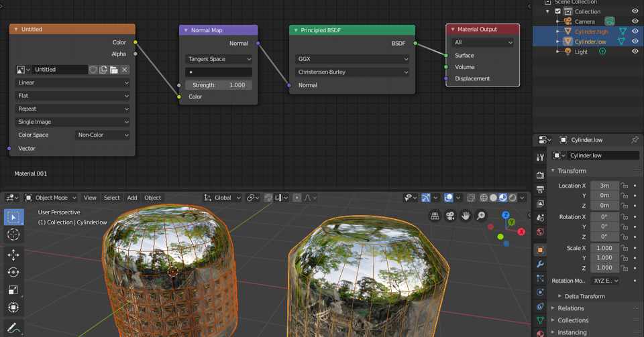Open the GGX distribution dropdown

352,59
